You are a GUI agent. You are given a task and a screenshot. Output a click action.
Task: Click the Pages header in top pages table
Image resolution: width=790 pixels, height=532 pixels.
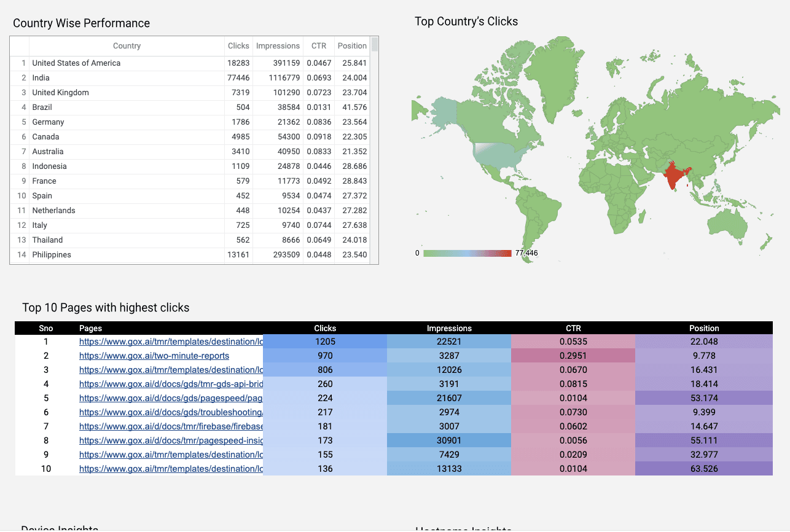click(x=91, y=329)
